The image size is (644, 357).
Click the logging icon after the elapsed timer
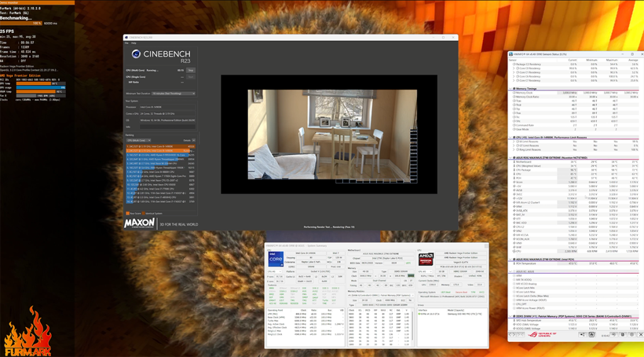click(623, 335)
